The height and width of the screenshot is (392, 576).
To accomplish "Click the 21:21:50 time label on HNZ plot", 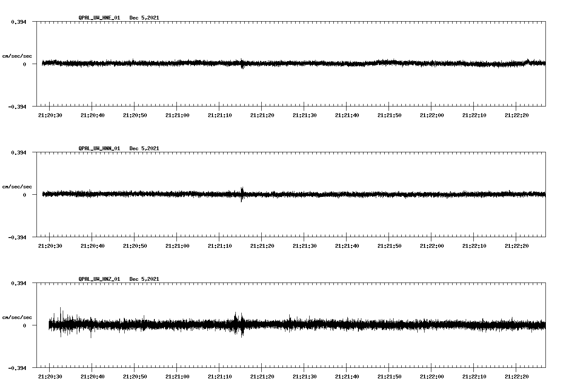I will tap(389, 377).
